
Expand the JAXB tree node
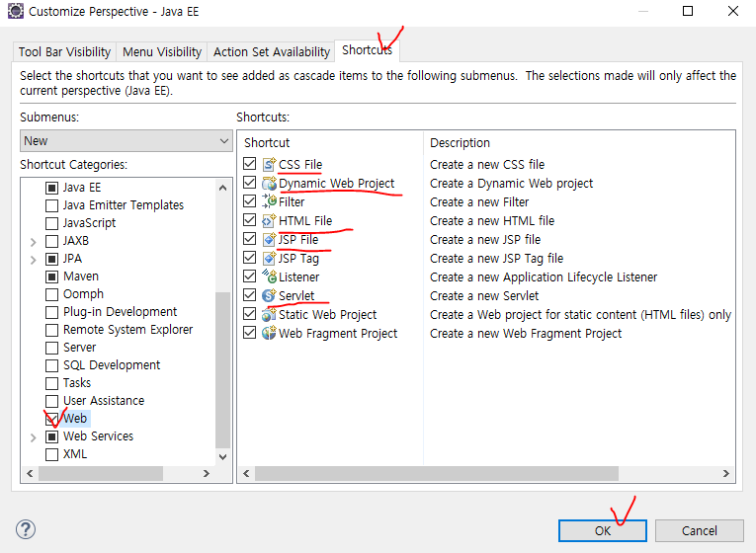(x=33, y=242)
